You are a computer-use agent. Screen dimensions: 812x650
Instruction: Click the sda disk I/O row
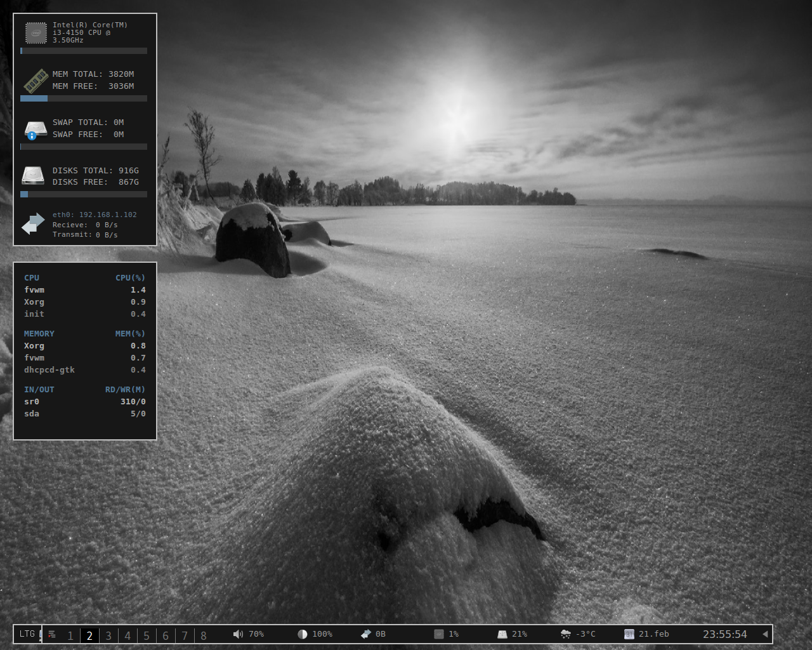click(x=85, y=414)
